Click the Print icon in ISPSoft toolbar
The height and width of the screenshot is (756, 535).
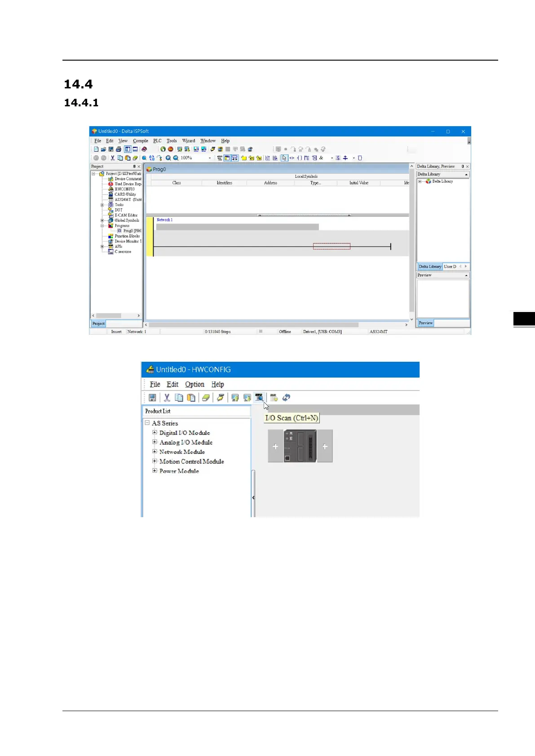[x=119, y=149]
